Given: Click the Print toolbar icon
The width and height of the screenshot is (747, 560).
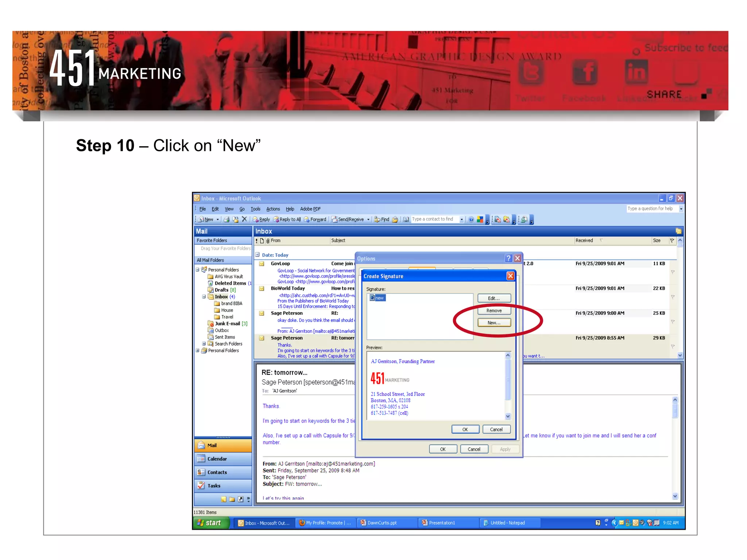Looking at the screenshot, I should (x=227, y=219).
